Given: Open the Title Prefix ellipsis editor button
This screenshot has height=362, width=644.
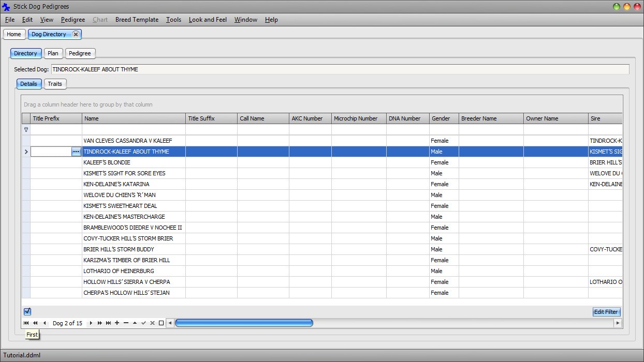Looking at the screenshot, I should tap(76, 152).
